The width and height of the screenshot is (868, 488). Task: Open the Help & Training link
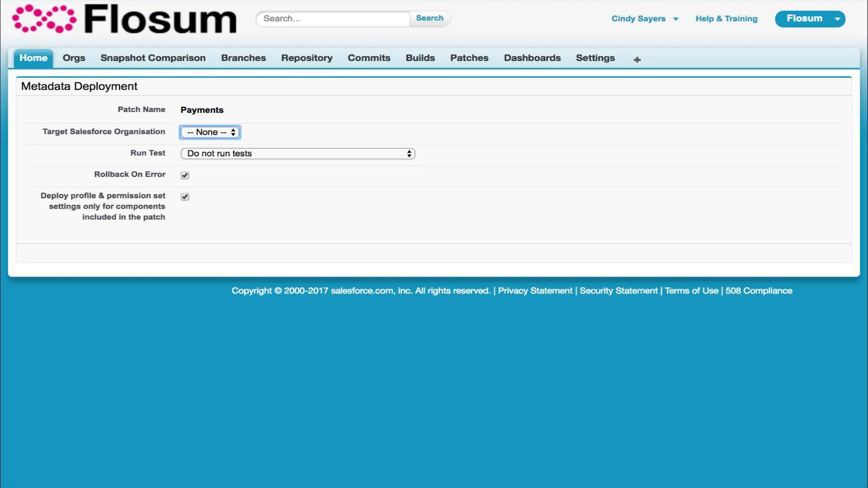click(726, 19)
